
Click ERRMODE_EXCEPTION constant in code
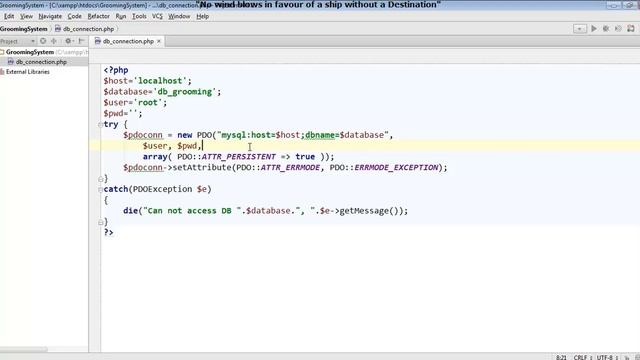pyautogui.click(x=396, y=168)
